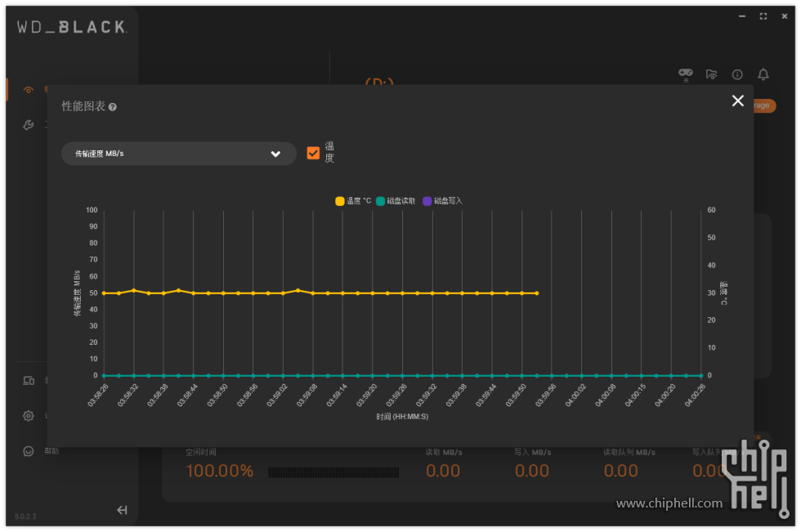
Task: Click the 03:59:56 time axis label
Action: point(546,396)
